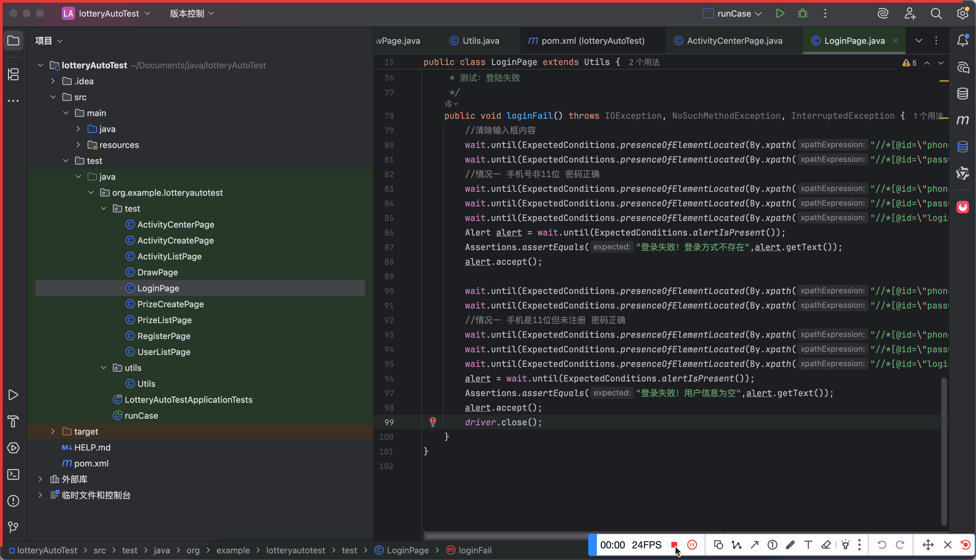Select the eraser annotation tool
976x560 pixels.
(826, 545)
